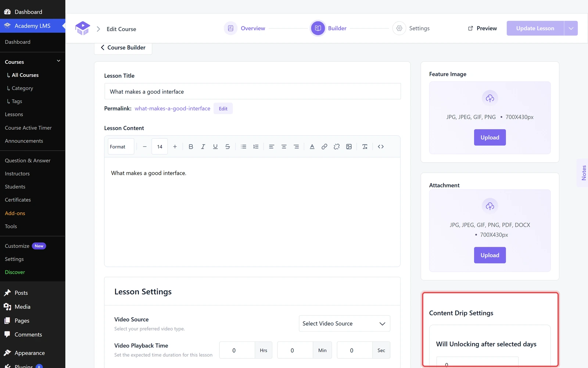
Task: Click the Update Lesson button
Action: 535,28
